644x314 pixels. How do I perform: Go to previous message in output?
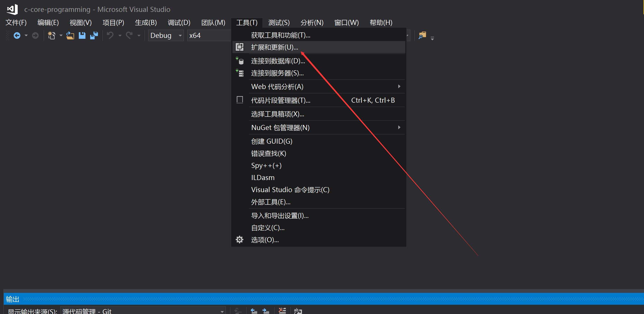click(254, 311)
